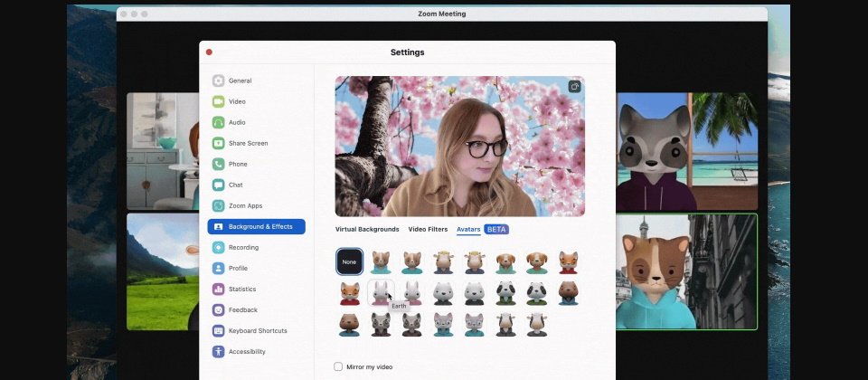Select dog avatar in green t-shirt
The image size is (868, 380).
pyautogui.click(x=537, y=262)
